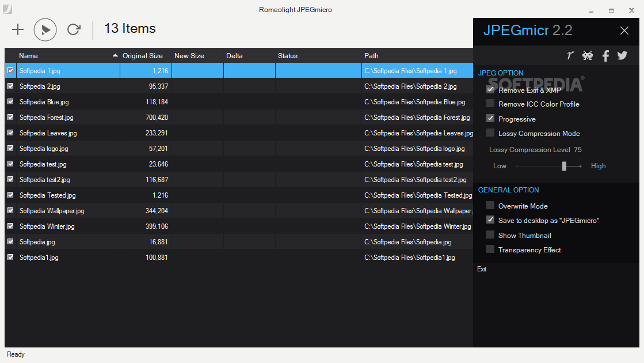The height and width of the screenshot is (363, 644).
Task: Uncheck the Softpedia 1.jpg row checkbox
Action: click(x=10, y=71)
